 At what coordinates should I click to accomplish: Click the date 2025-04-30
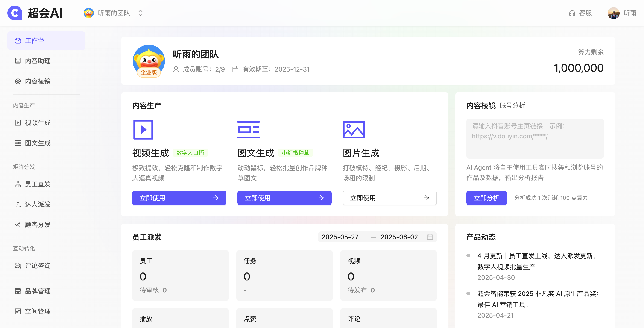pyautogui.click(x=496, y=277)
